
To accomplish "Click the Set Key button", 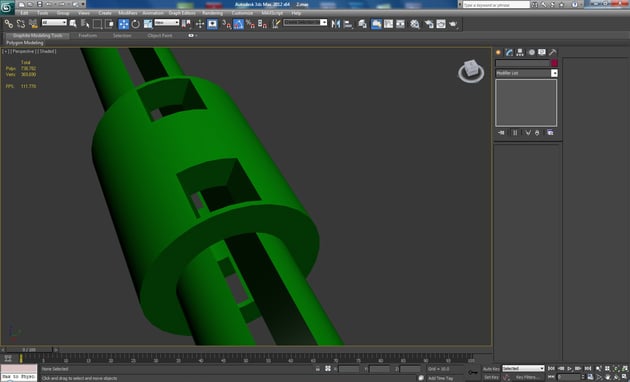I will pyautogui.click(x=491, y=377).
